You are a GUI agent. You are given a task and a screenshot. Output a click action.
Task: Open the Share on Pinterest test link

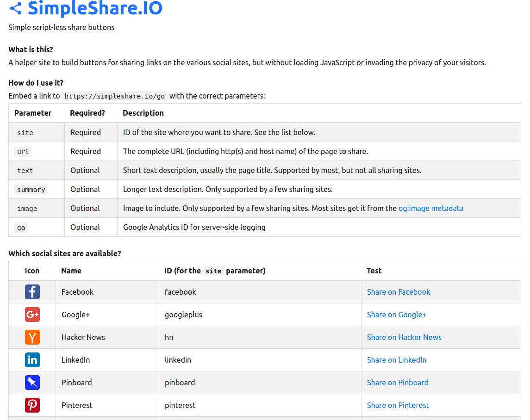click(x=398, y=405)
